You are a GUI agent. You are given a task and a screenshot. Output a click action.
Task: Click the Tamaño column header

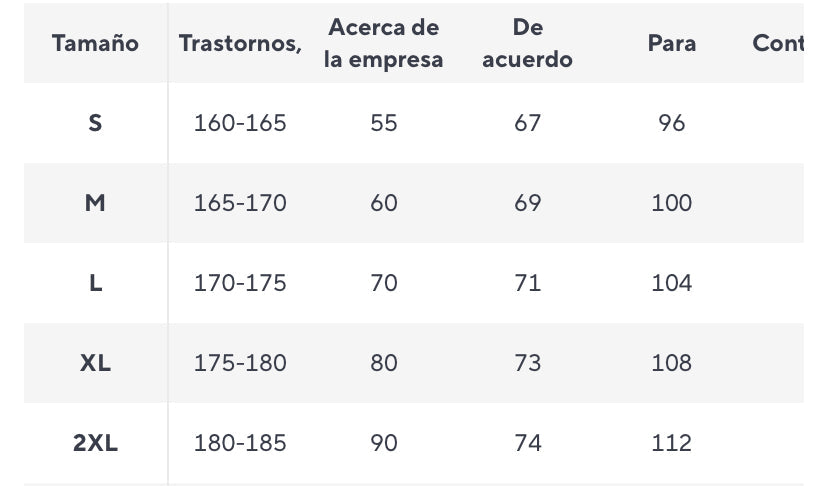95,43
